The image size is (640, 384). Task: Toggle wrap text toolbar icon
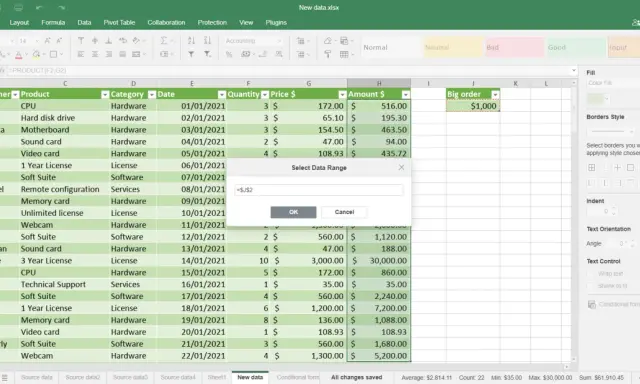(122, 40)
